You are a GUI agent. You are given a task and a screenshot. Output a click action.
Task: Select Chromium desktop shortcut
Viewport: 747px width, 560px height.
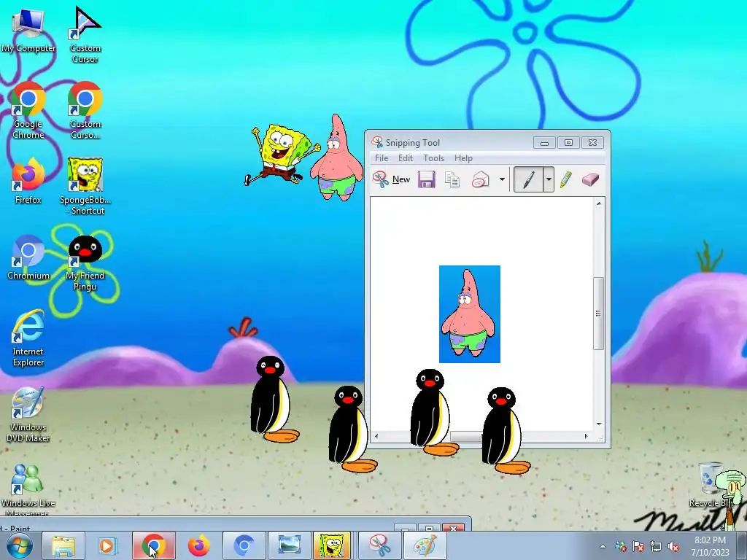(28, 257)
